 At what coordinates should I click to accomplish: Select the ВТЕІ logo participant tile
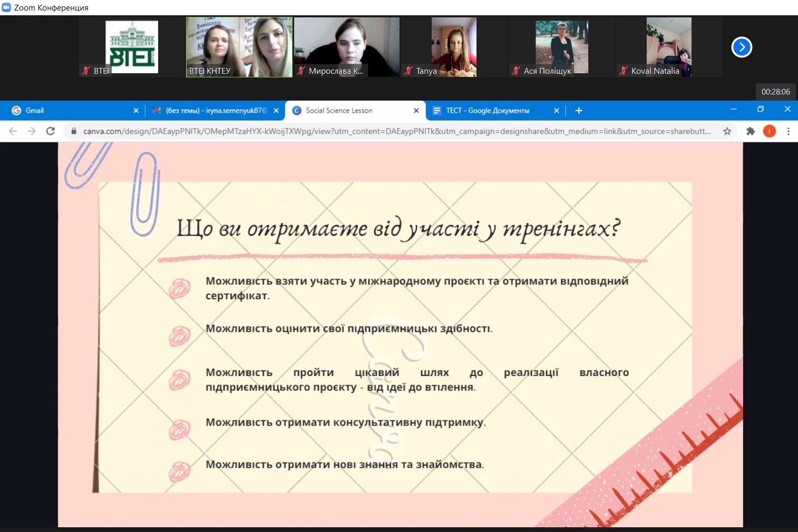tap(132, 47)
